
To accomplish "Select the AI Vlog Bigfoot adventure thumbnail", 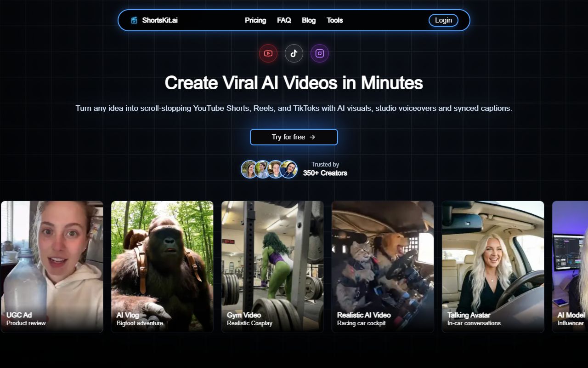I will [162, 266].
